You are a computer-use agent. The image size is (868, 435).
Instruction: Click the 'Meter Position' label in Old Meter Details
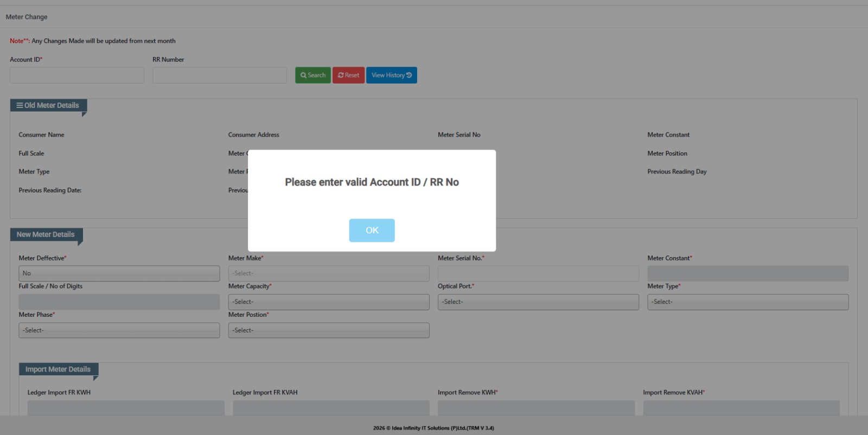(x=667, y=153)
